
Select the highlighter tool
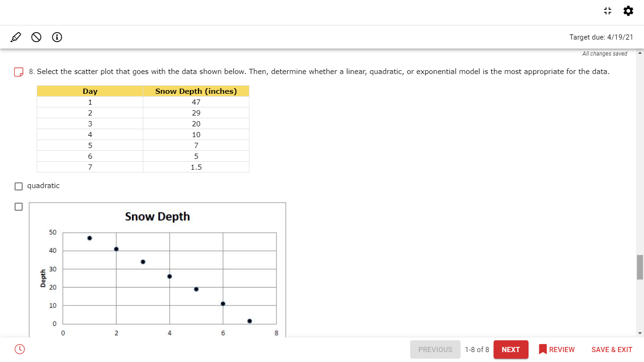pos(16,37)
